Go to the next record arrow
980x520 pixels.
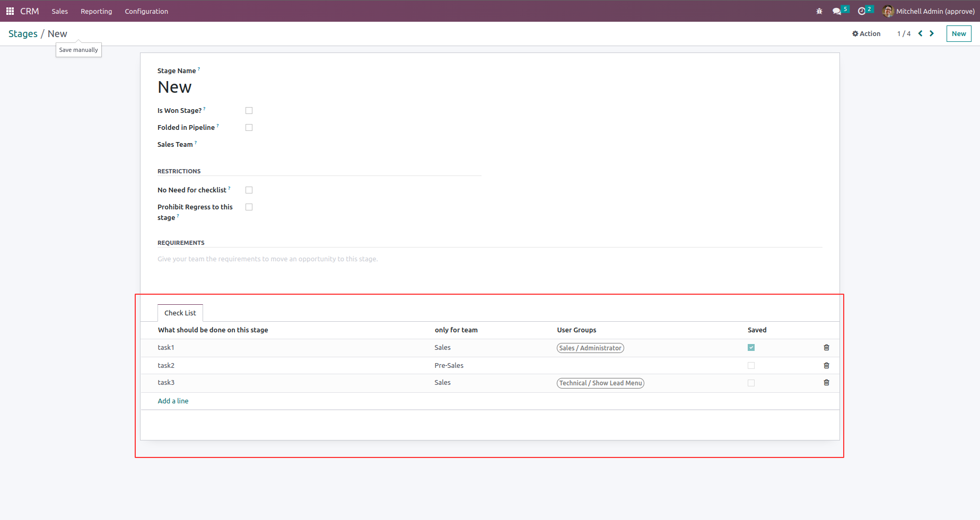[932, 33]
